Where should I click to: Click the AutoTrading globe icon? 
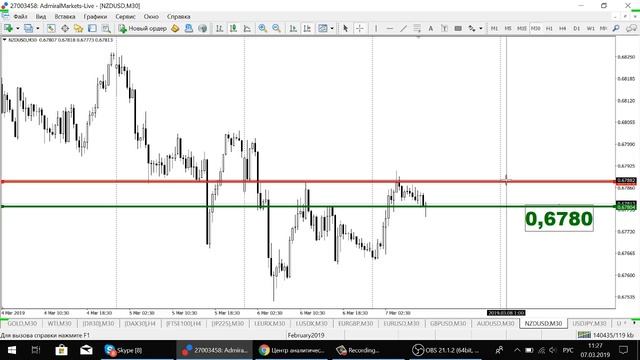click(x=202, y=28)
